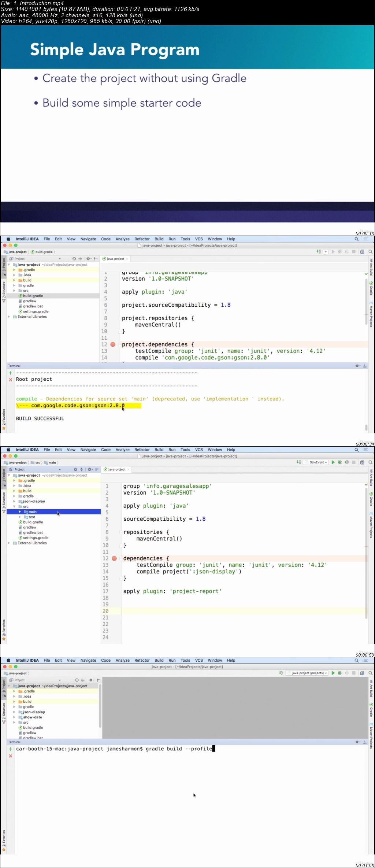Expand json-display folder in SaleEvent frame tree

(14, 501)
